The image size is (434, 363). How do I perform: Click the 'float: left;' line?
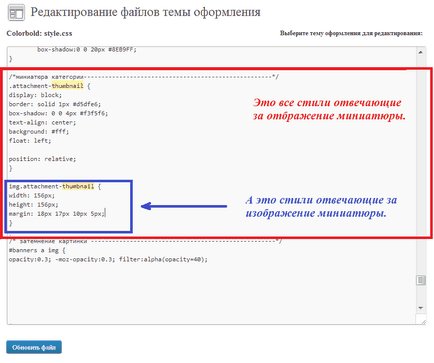[x=30, y=141]
